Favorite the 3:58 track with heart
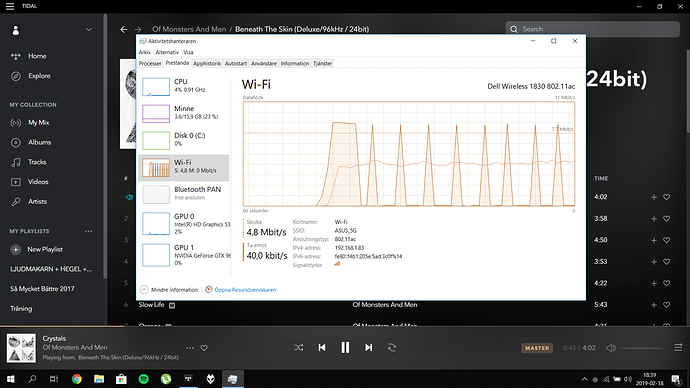690x388 pixels. pos(667,219)
